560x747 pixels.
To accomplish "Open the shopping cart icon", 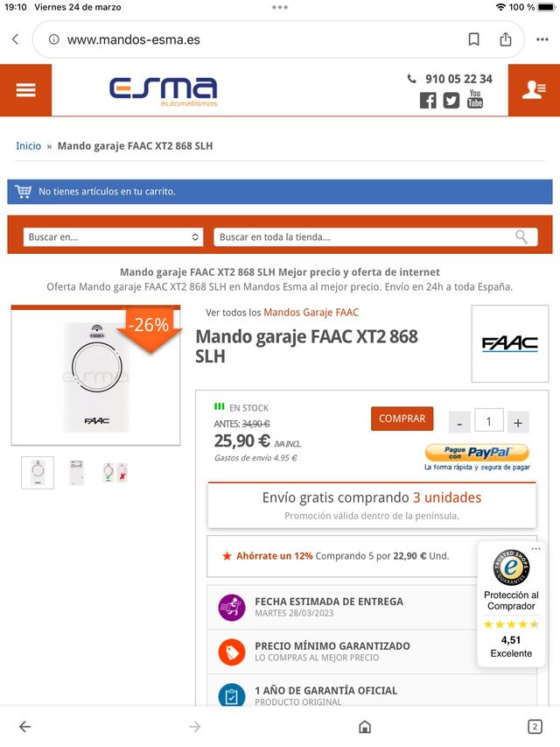I will click(23, 191).
